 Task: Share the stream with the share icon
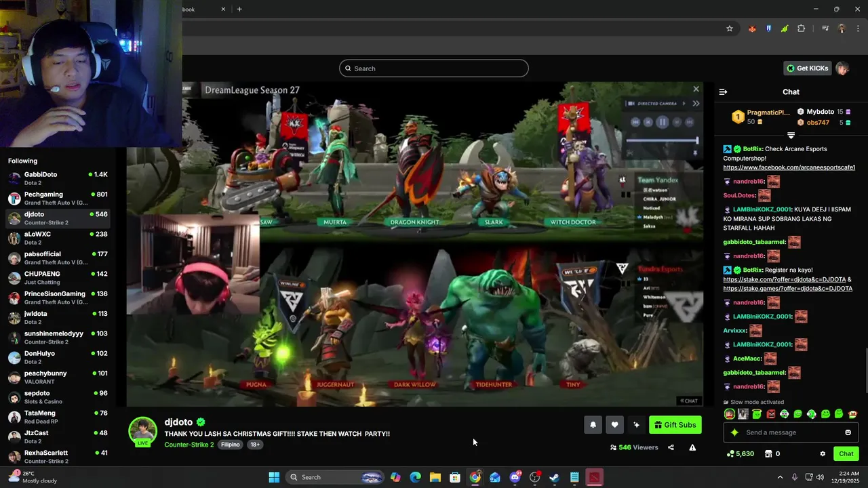(x=671, y=447)
